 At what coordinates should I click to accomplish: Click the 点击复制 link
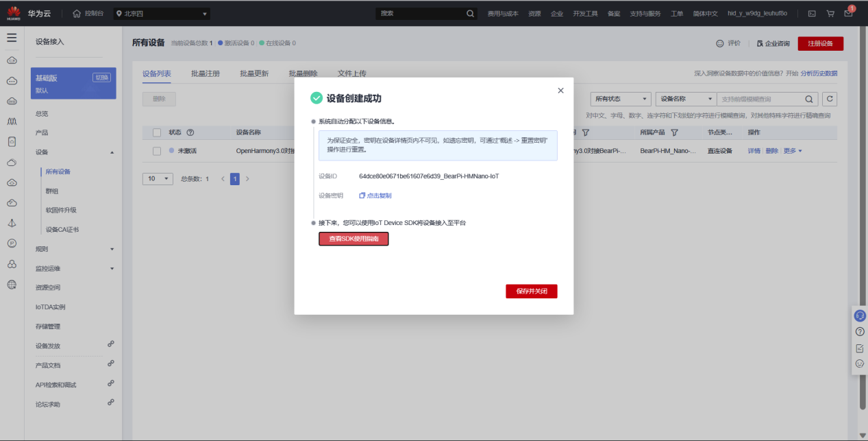(x=380, y=195)
